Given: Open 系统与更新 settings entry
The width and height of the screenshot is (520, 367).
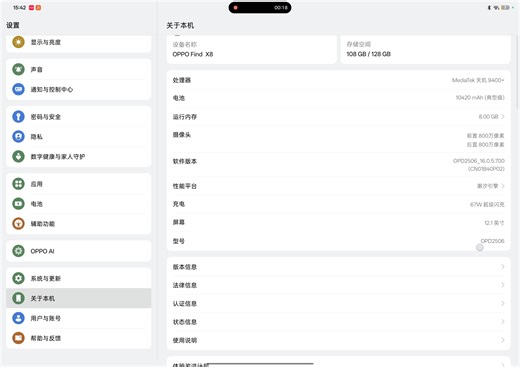Looking at the screenshot, I should pyautogui.click(x=79, y=278).
